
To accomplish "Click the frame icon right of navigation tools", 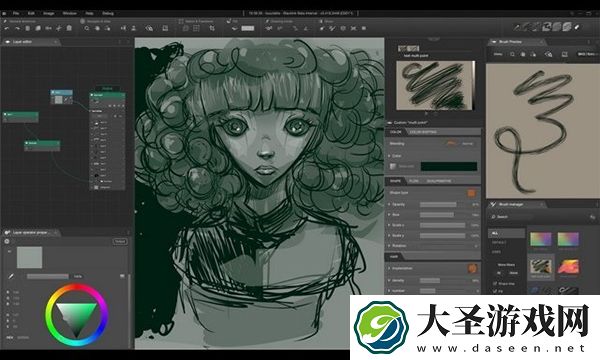I will coord(165,28).
